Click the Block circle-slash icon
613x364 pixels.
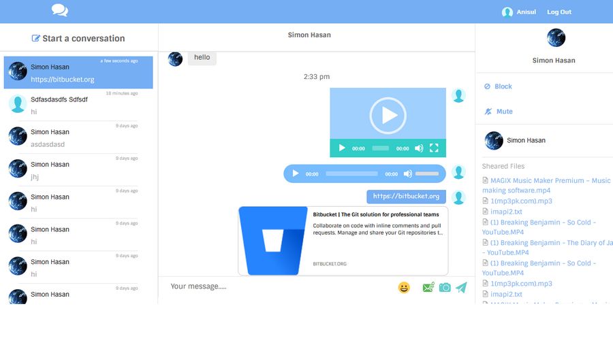(487, 86)
